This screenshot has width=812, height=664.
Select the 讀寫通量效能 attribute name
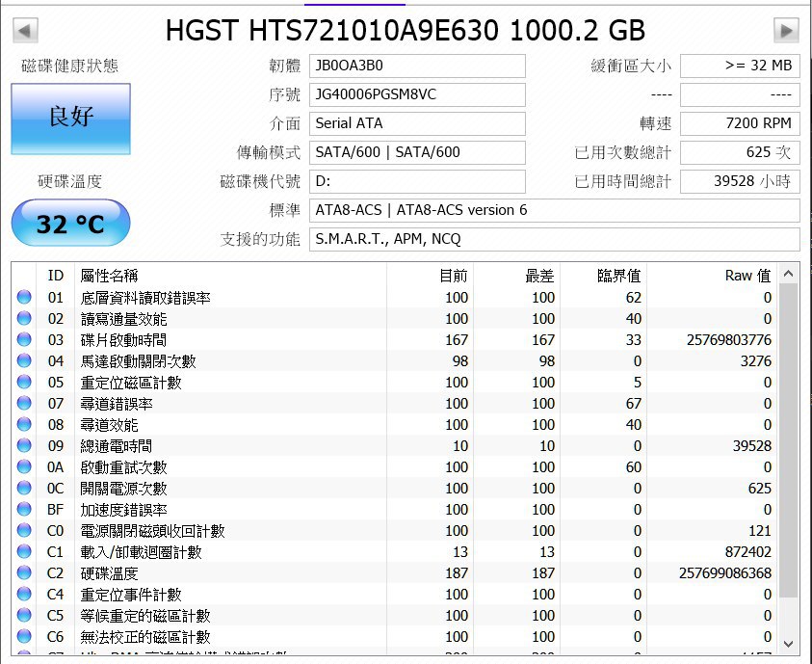coord(123,319)
